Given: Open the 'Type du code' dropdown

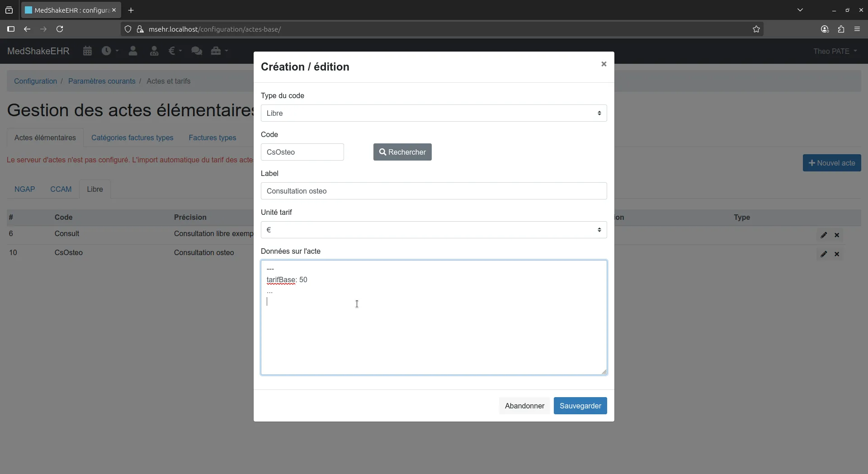Looking at the screenshot, I should (433, 113).
